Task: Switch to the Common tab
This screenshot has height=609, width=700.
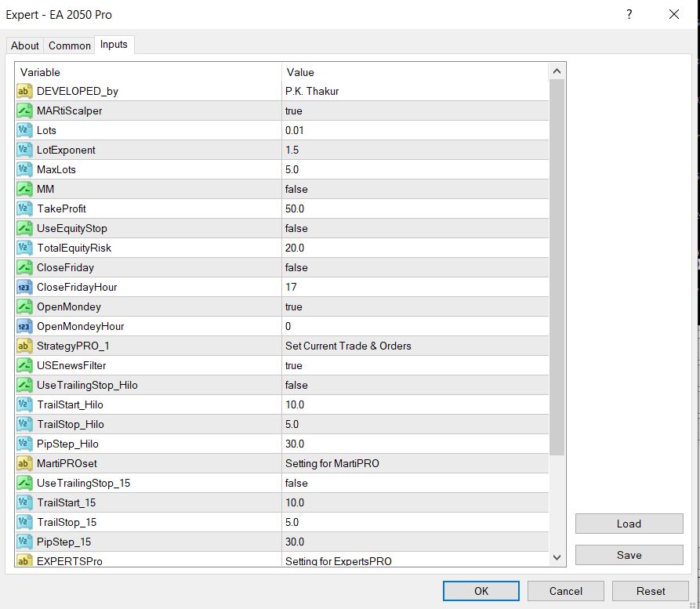Action: 69,45
